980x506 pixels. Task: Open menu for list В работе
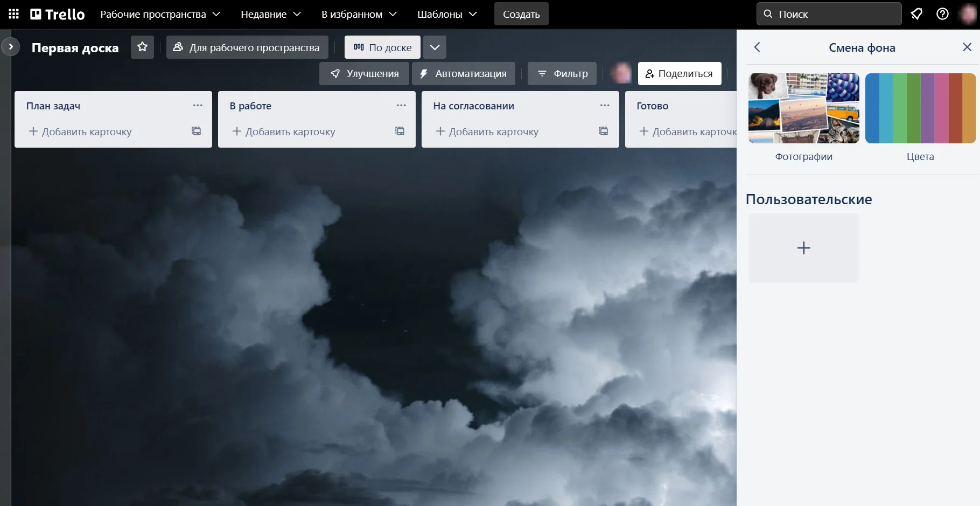click(x=401, y=106)
